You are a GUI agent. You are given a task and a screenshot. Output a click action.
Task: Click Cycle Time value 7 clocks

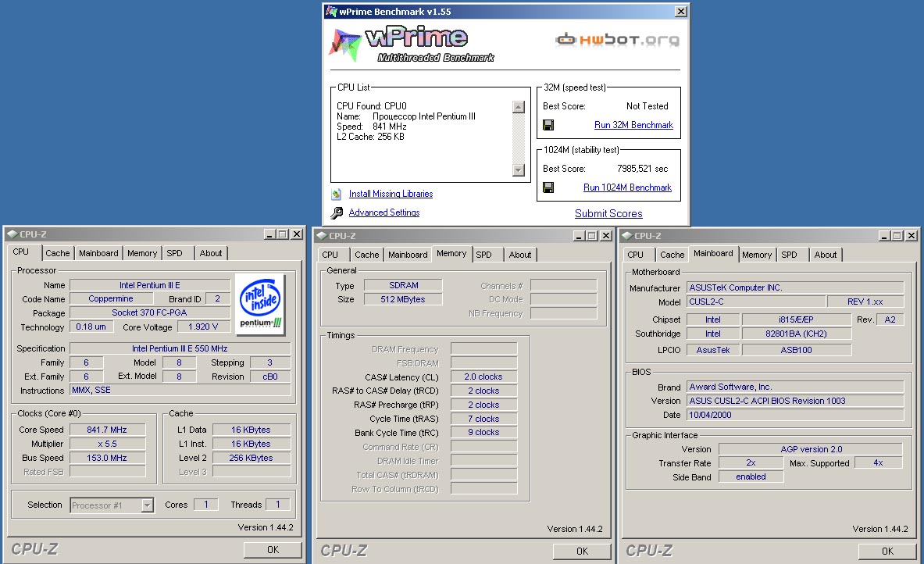pos(483,419)
